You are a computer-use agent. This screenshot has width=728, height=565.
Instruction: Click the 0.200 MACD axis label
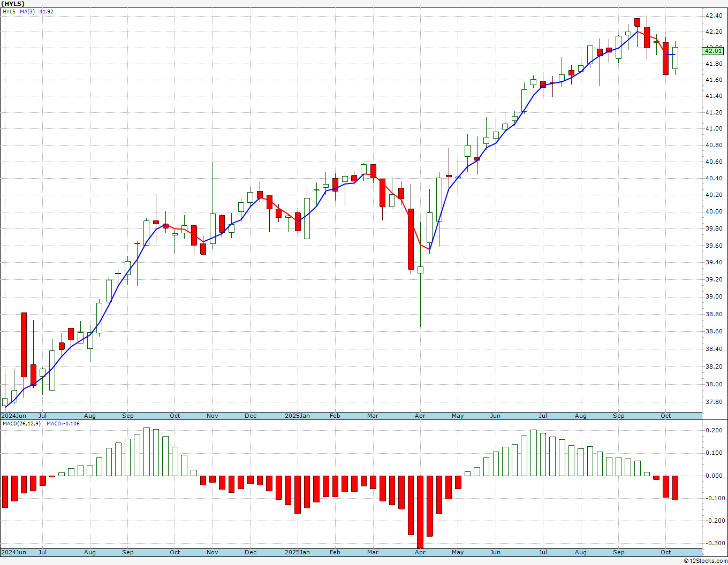click(x=713, y=430)
